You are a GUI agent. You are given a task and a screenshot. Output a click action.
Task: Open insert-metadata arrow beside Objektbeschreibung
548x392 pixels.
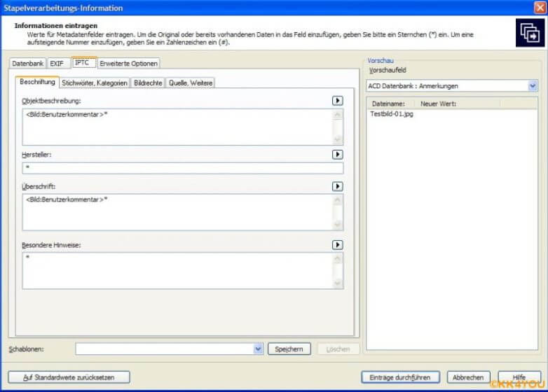337,101
